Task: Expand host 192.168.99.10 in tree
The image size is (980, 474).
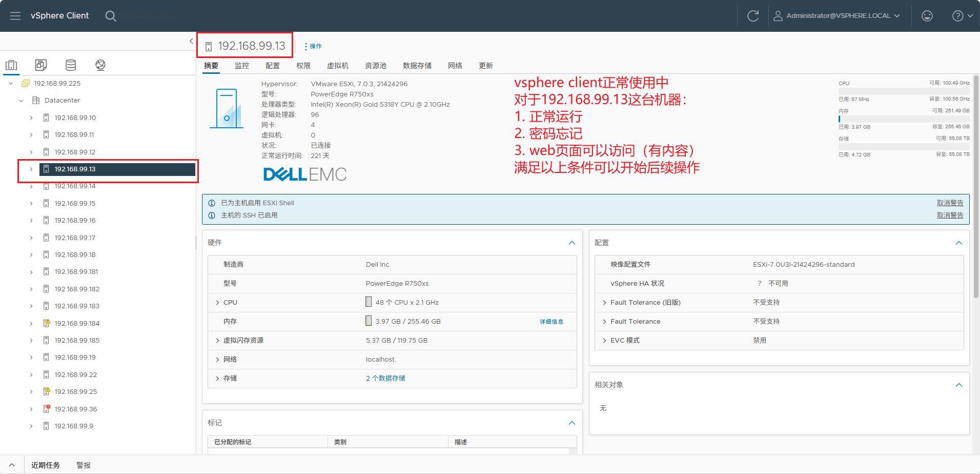Action: [31, 118]
